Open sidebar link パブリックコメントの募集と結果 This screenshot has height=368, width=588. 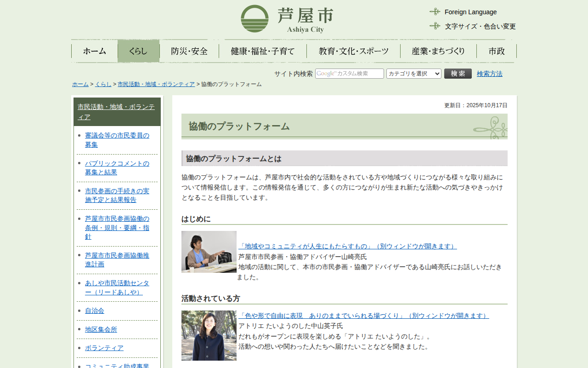point(117,168)
